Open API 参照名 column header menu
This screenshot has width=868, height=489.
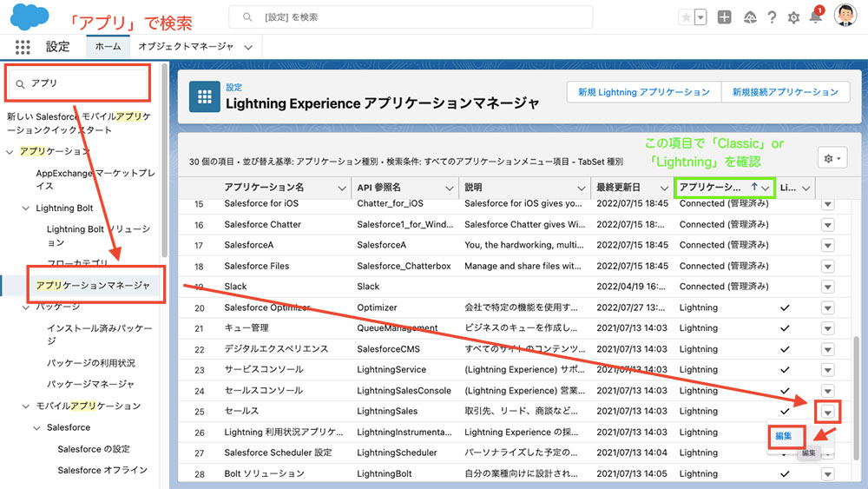449,188
